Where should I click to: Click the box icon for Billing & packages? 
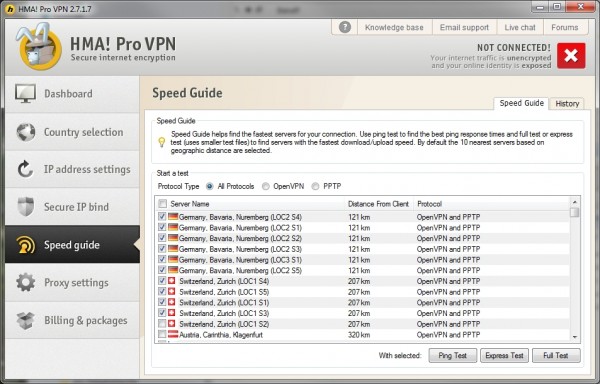26,320
